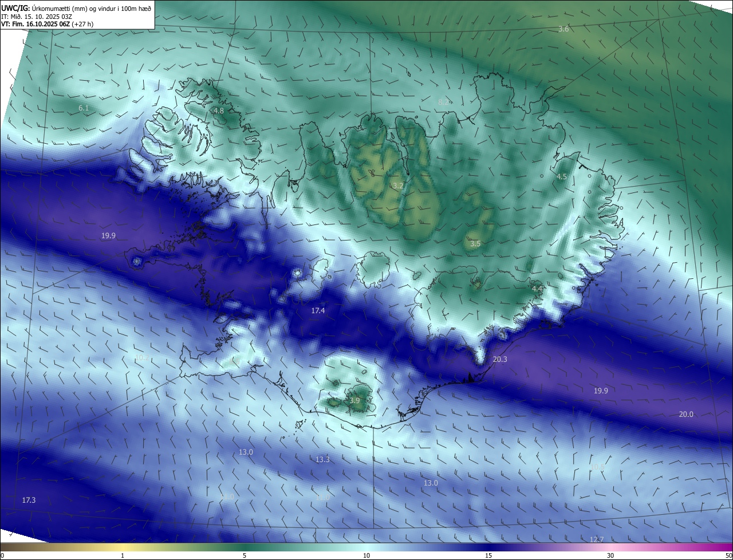Click the 4.8 value label on the map
This screenshot has width=733, height=560.
coord(218,111)
